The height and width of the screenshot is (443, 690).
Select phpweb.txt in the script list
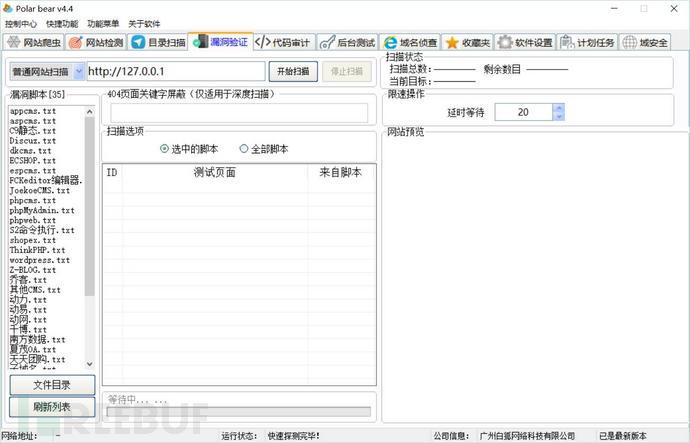click(x=33, y=220)
